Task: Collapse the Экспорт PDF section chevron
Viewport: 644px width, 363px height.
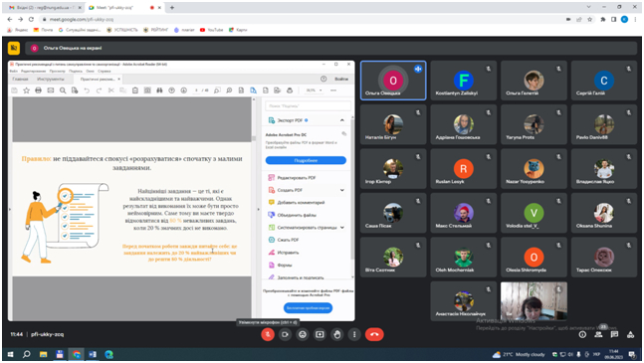Action: [342, 120]
